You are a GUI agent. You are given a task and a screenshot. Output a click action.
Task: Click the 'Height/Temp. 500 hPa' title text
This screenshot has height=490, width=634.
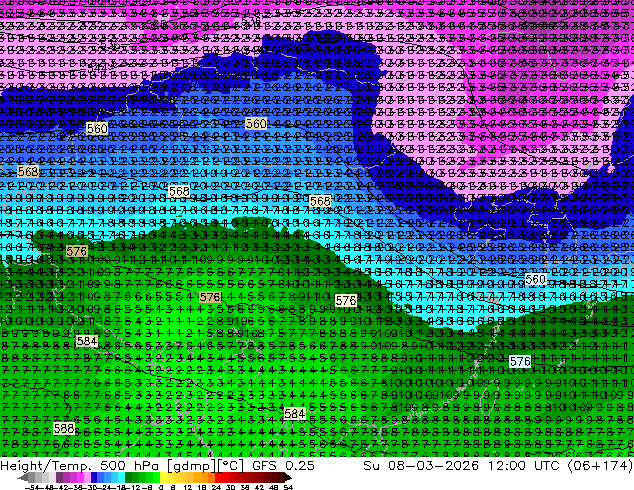coord(81,466)
